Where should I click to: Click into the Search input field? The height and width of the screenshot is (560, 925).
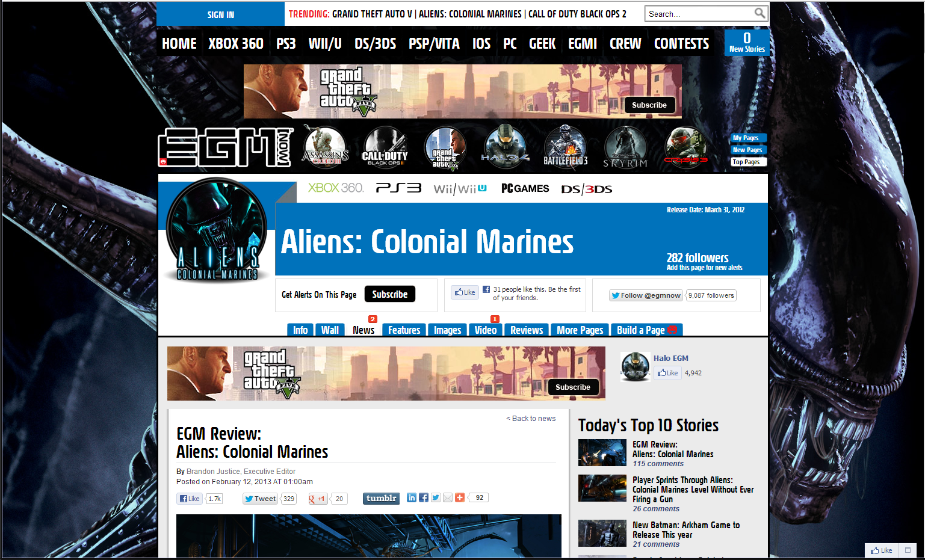[699, 14]
